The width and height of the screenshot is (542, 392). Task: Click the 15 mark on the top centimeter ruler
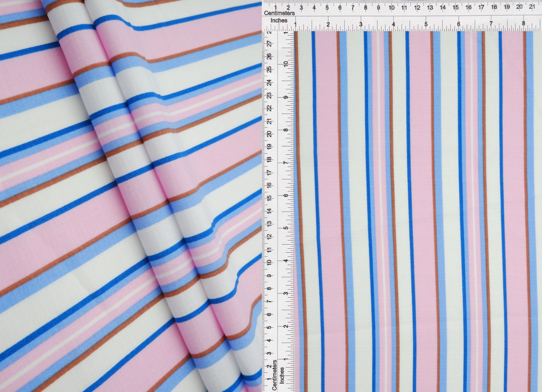tap(455, 7)
